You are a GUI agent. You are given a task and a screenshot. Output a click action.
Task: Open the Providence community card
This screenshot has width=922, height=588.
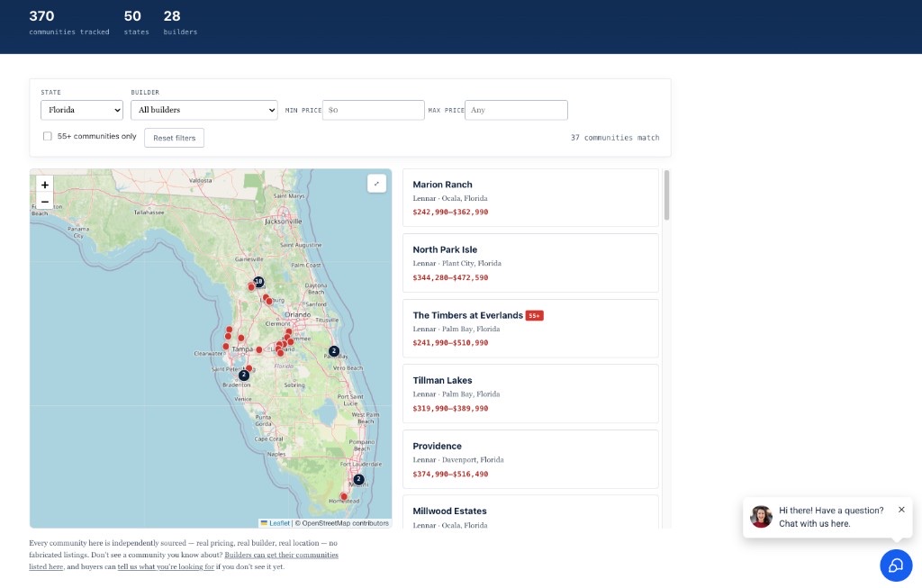(x=530, y=459)
